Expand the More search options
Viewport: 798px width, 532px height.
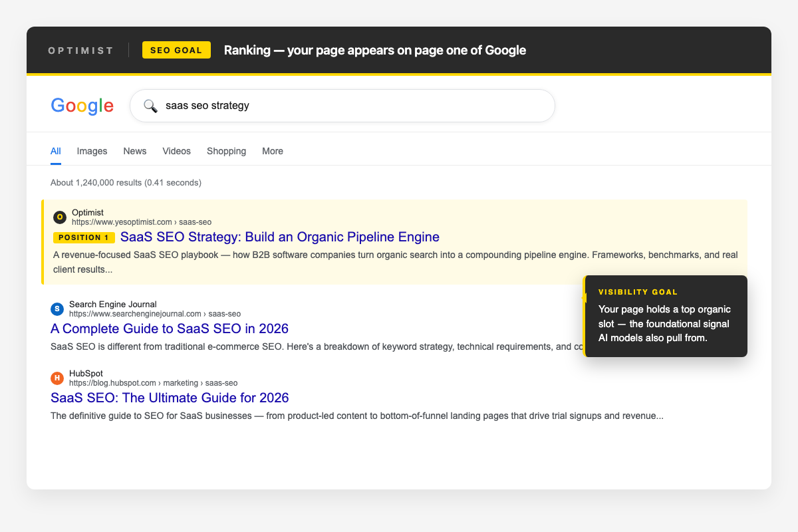tap(273, 151)
